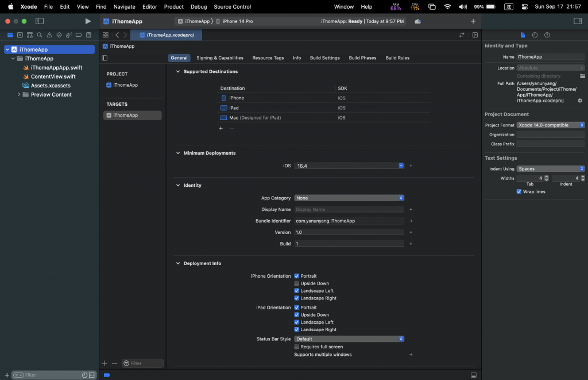Open the Product menu
The height and width of the screenshot is (380, 588).
pos(173,7)
